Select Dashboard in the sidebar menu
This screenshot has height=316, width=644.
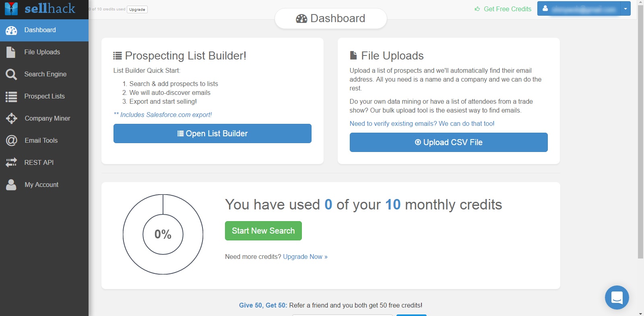point(44,30)
